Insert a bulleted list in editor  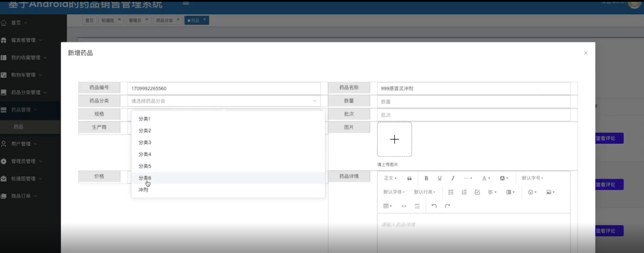click(x=451, y=192)
